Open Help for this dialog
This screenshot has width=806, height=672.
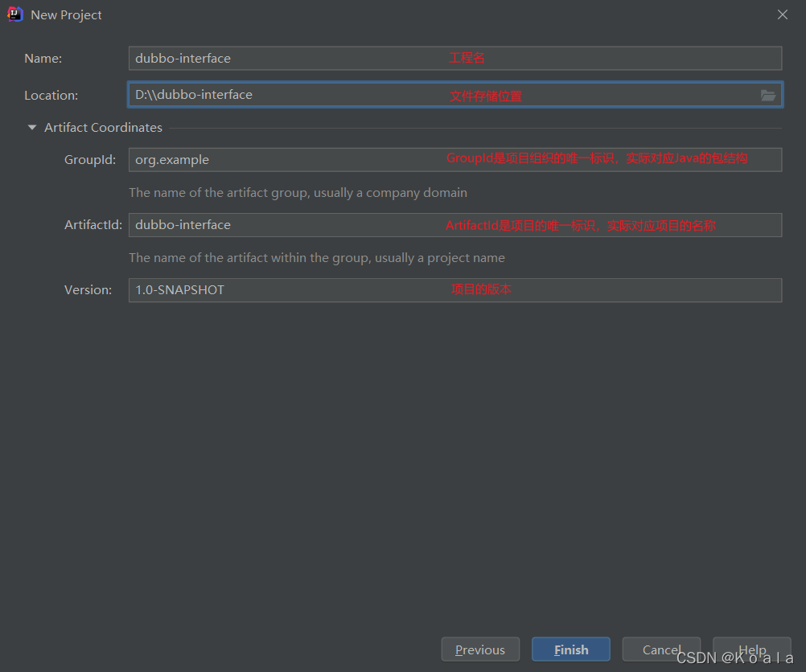point(752,650)
